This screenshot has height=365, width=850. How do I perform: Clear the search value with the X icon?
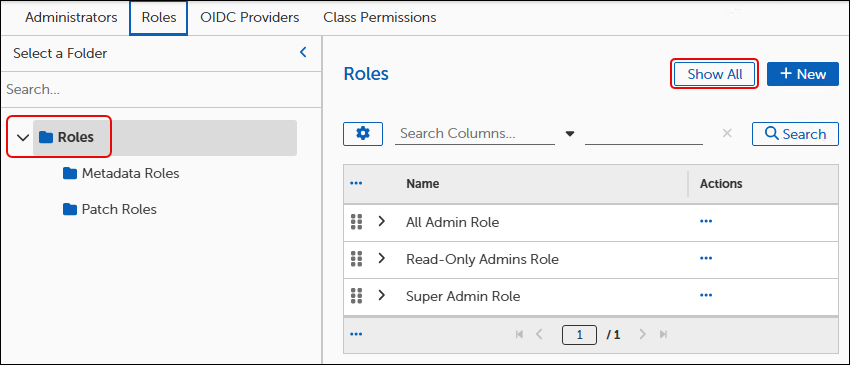coord(727,133)
